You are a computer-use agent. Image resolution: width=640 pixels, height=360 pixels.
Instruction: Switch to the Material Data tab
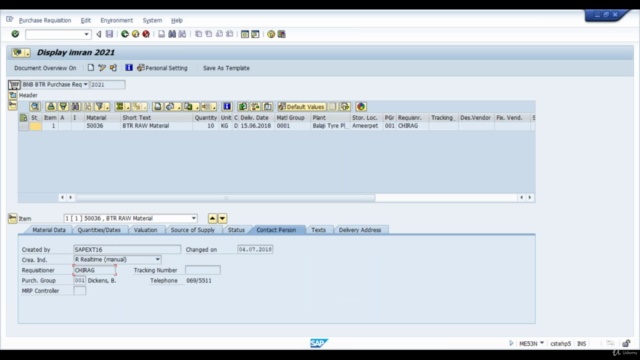click(49, 230)
